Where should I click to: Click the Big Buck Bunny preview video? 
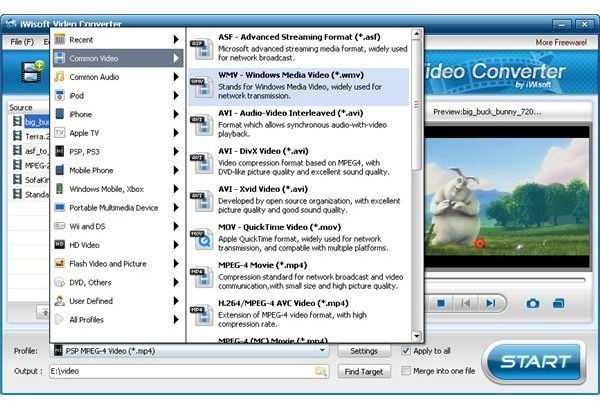[507, 197]
